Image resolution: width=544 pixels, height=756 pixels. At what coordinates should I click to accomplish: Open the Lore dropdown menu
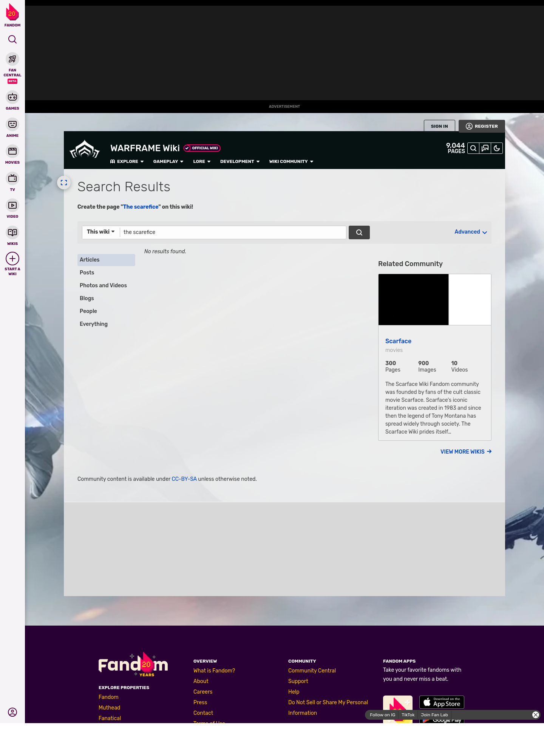[202, 161]
